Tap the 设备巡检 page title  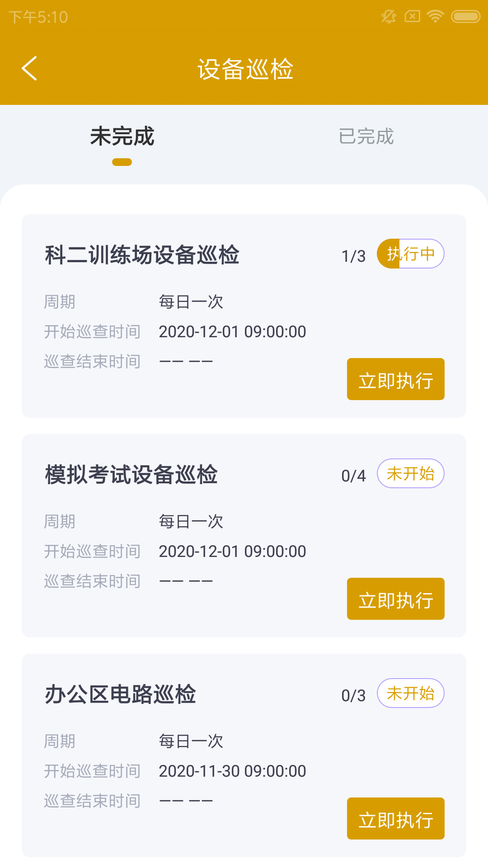[x=245, y=69]
